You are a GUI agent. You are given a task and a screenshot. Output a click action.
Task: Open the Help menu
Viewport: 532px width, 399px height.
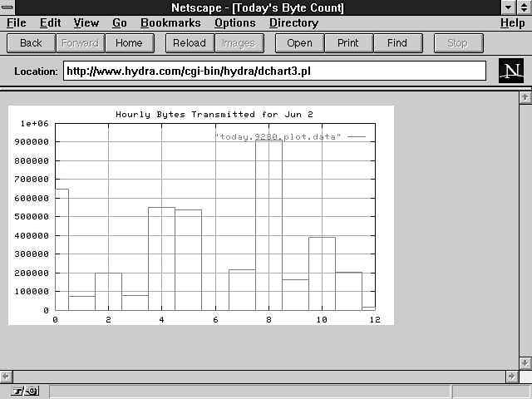(x=512, y=23)
